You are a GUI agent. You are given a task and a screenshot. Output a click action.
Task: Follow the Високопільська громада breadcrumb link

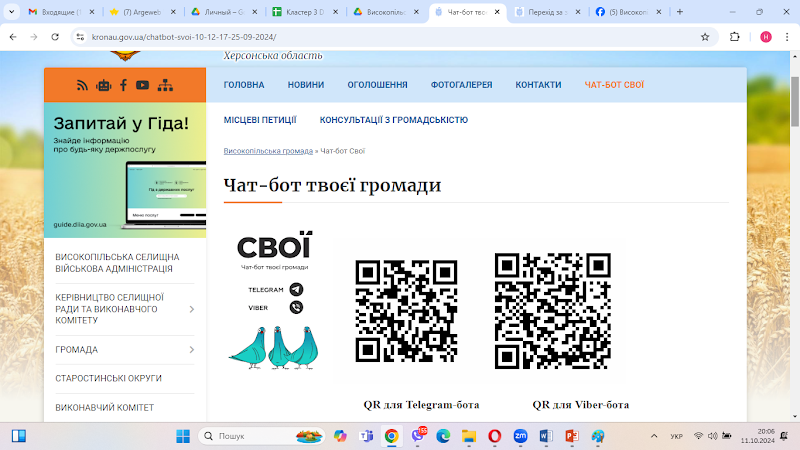268,151
